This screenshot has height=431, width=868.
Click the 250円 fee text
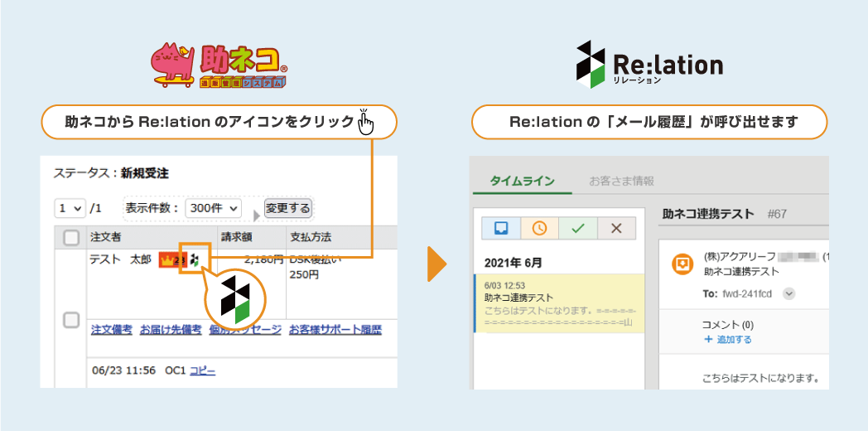[304, 275]
